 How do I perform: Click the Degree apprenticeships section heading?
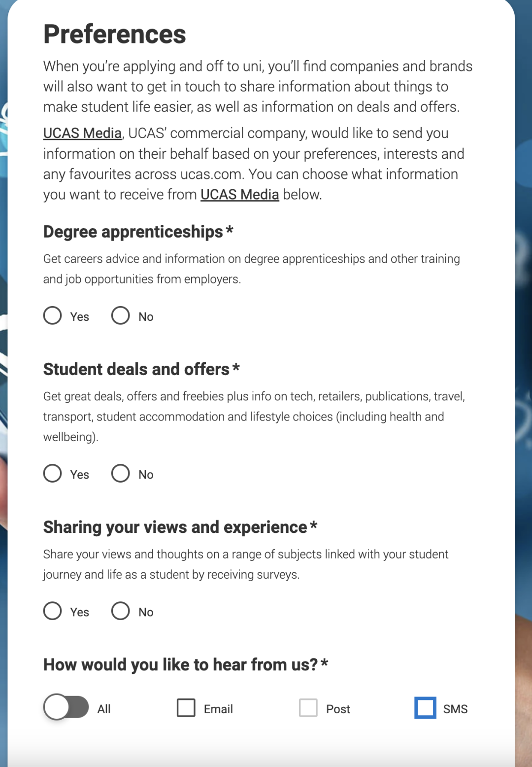138,231
